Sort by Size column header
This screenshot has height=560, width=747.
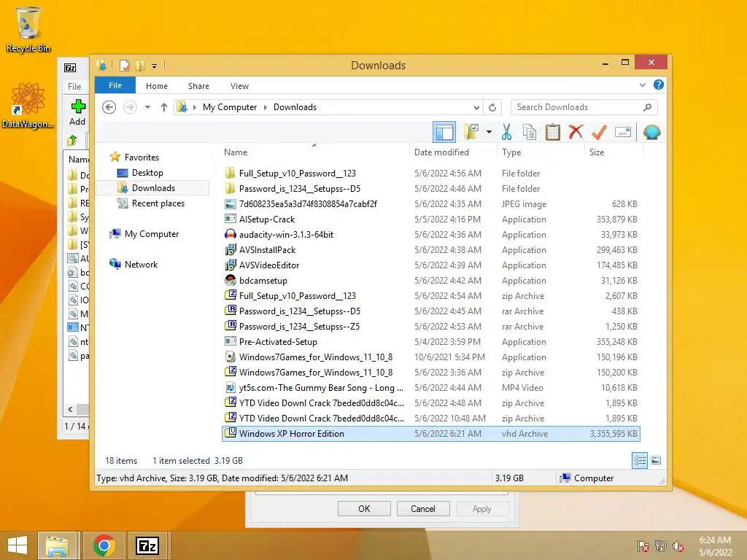[x=597, y=152]
